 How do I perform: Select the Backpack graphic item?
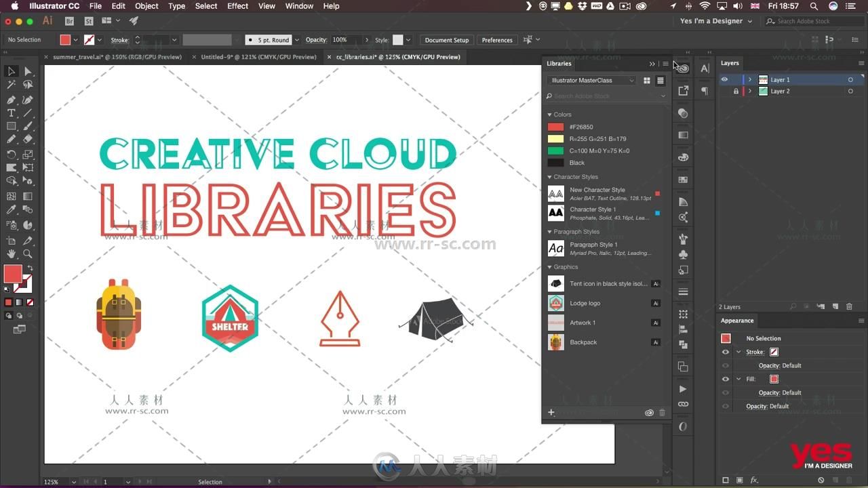(605, 342)
